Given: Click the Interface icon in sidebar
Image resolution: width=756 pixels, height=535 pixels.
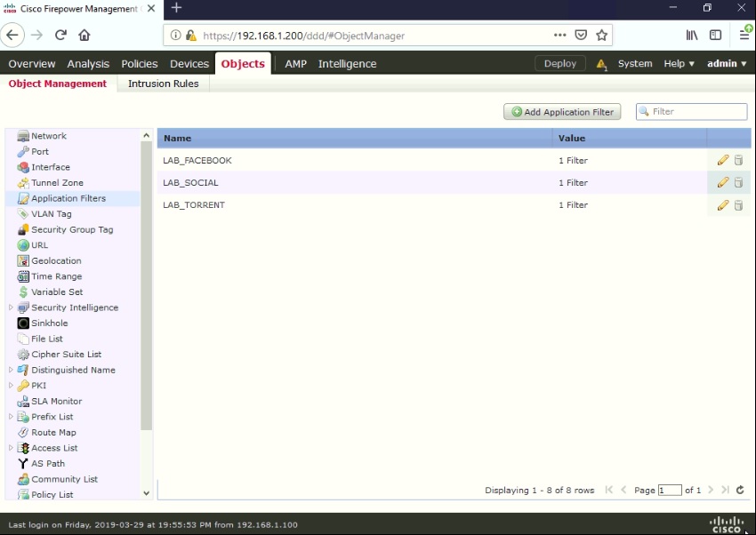Looking at the screenshot, I should pos(22,167).
